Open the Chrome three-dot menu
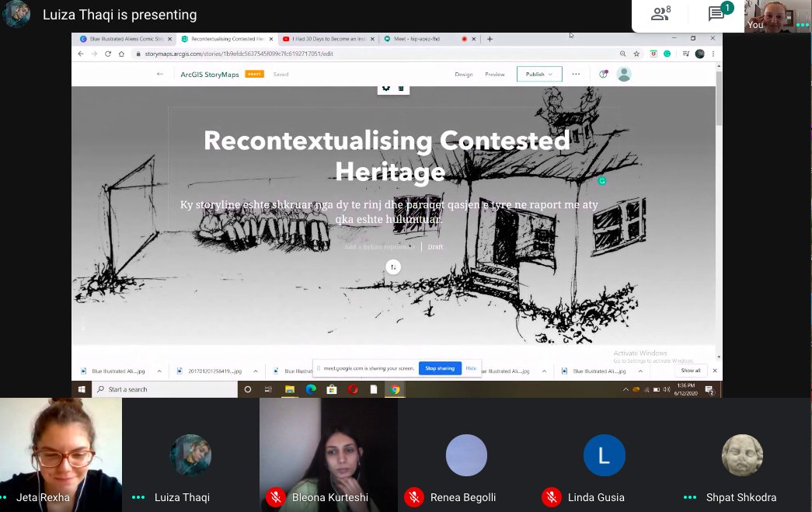Image resolution: width=812 pixels, height=512 pixels. click(713, 54)
